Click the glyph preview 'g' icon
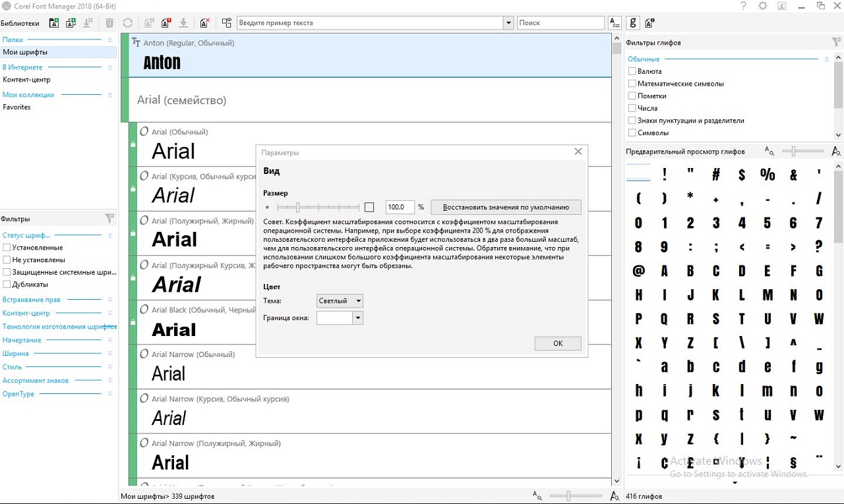844x504 pixels. tap(633, 23)
